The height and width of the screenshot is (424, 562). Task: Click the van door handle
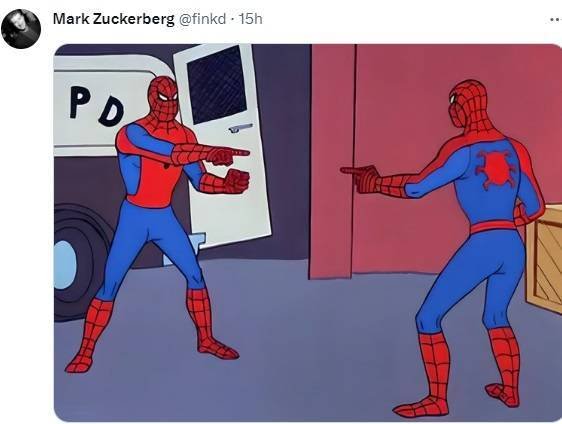point(240,128)
